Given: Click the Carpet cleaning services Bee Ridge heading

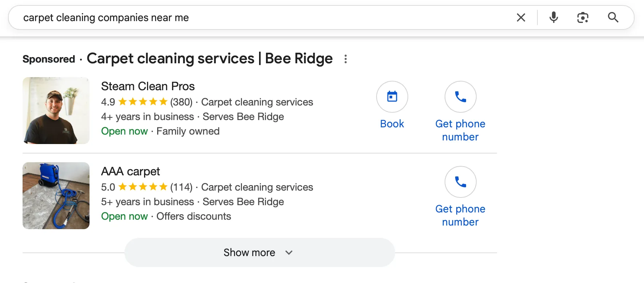Looking at the screenshot, I should (x=209, y=58).
